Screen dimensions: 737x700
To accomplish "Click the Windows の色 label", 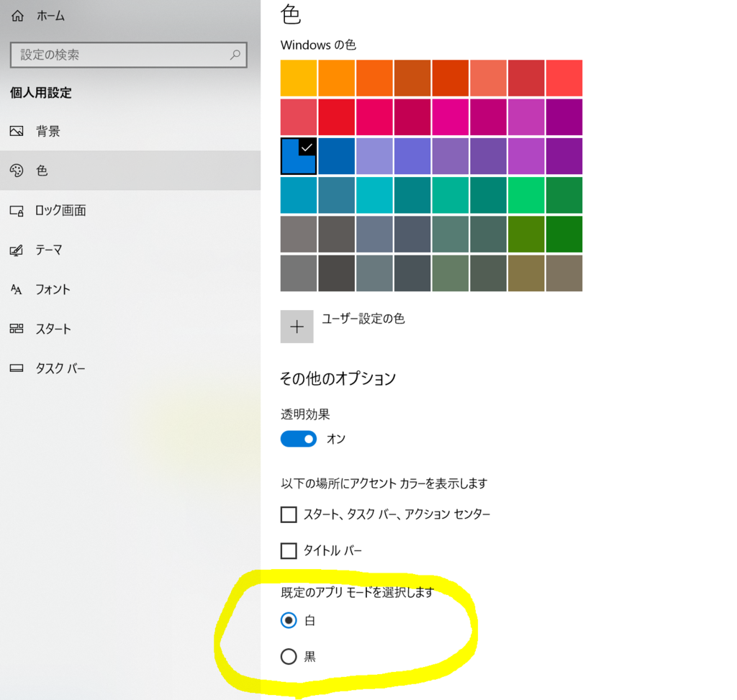I will click(x=318, y=45).
